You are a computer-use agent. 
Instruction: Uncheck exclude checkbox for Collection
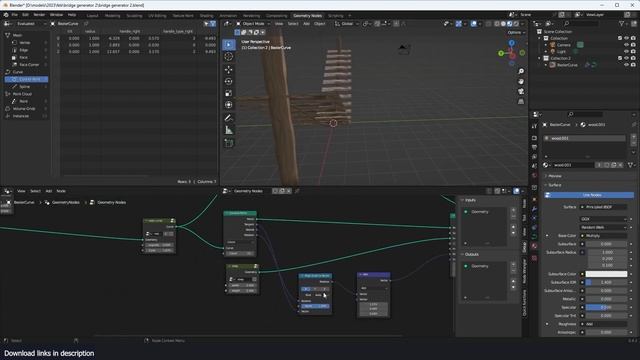[x=620, y=38]
